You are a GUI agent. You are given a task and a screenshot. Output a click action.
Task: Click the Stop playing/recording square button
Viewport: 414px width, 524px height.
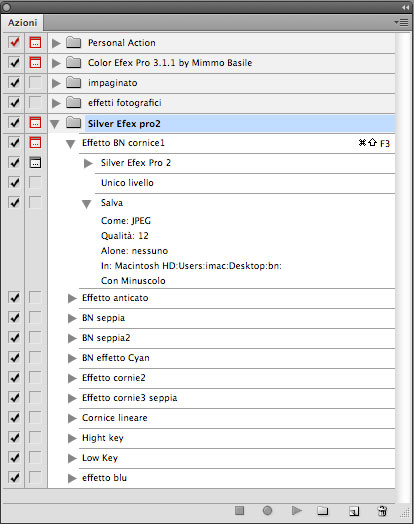(239, 510)
